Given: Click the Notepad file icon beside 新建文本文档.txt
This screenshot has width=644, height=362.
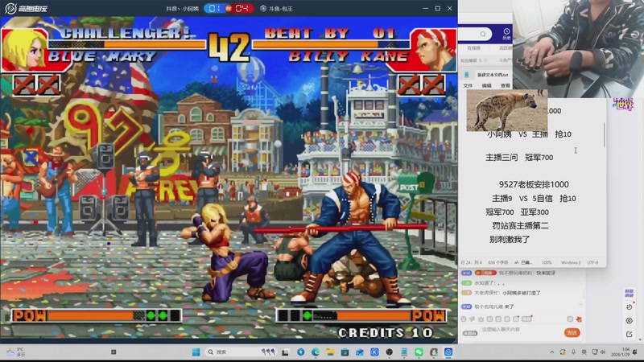Looking at the screenshot, I should click(x=467, y=75).
